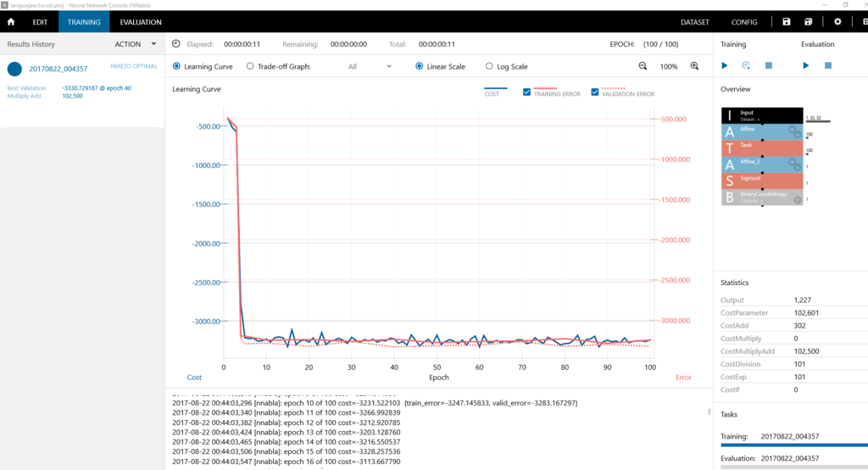Click the blue result circle icon
868x470 pixels.
(x=14, y=69)
